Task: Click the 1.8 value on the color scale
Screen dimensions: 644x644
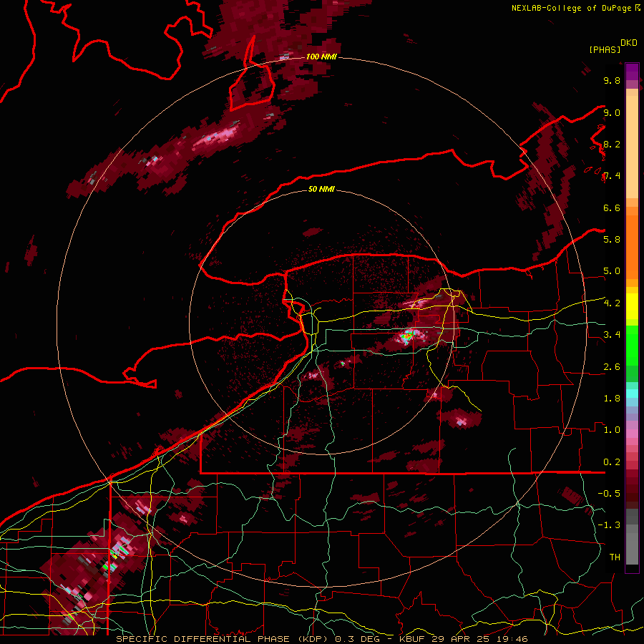Action: tap(612, 399)
